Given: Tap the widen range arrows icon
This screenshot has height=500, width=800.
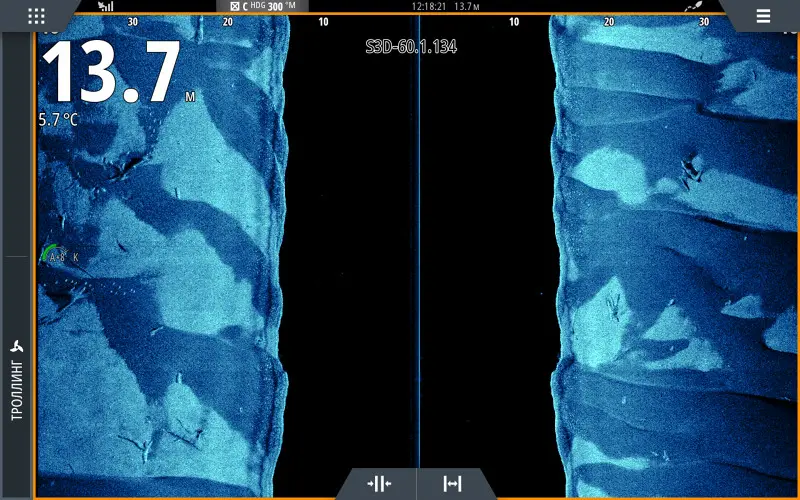Looking at the screenshot, I should tap(452, 484).
